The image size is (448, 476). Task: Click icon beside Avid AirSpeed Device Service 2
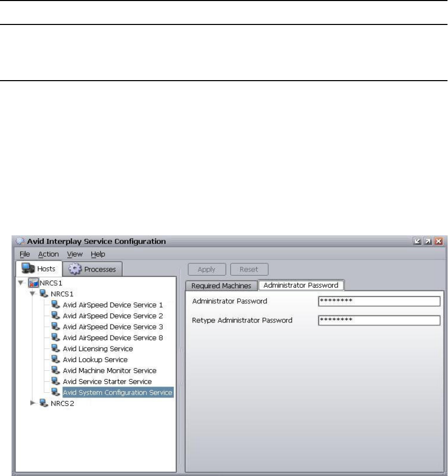pyautogui.click(x=55, y=315)
